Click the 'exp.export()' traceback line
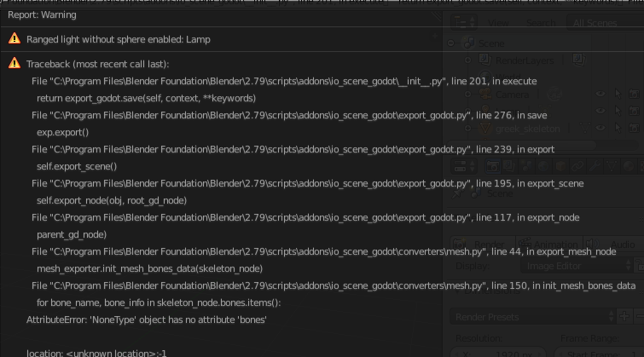Image resolution: width=644 pixels, height=357 pixels. [x=63, y=132]
